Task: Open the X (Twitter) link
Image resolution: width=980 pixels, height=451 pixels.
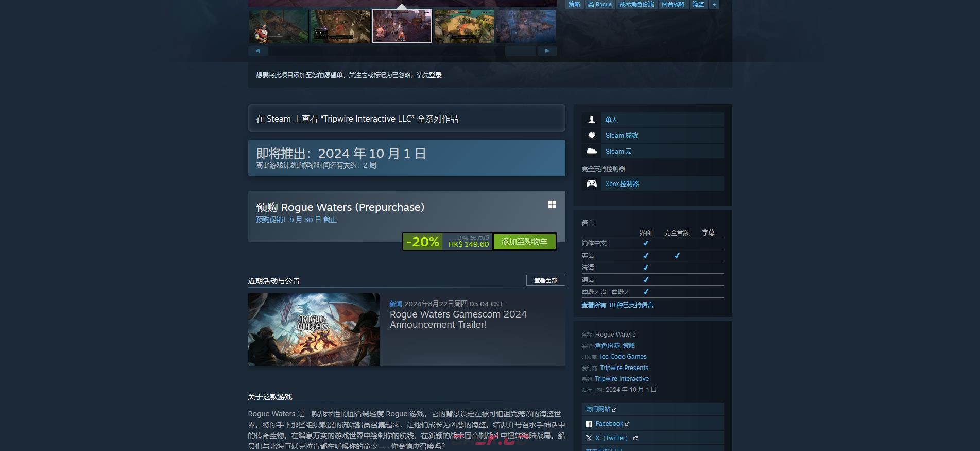Action: [x=652, y=438]
